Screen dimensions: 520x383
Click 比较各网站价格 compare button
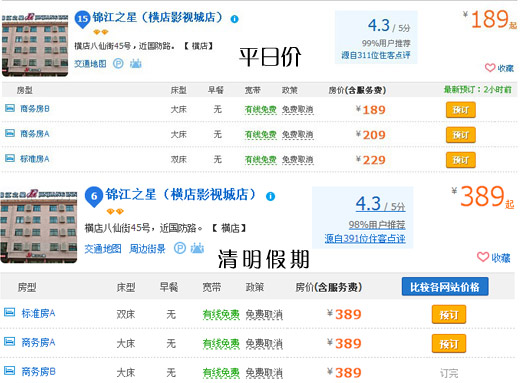pyautogui.click(x=445, y=287)
